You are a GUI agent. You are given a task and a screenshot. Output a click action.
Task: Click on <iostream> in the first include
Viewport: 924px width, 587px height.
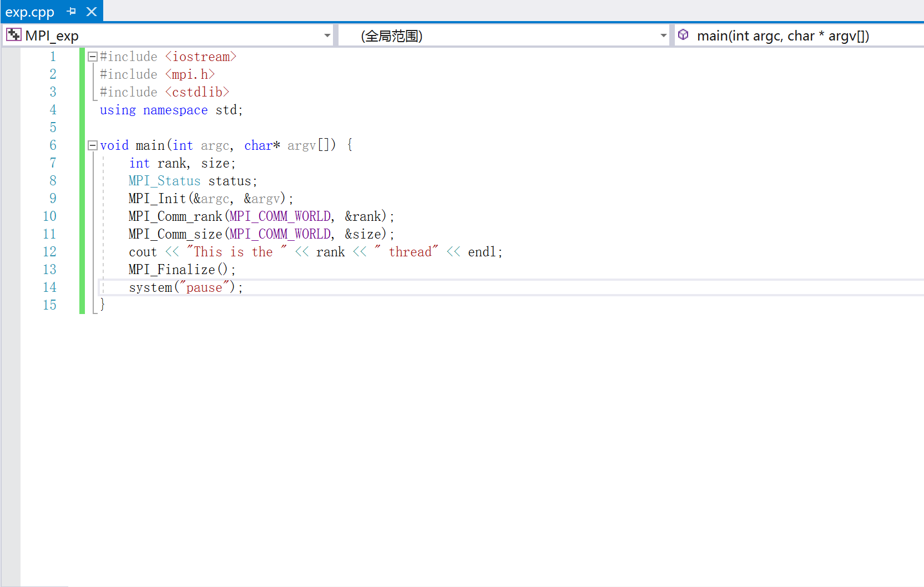point(201,57)
